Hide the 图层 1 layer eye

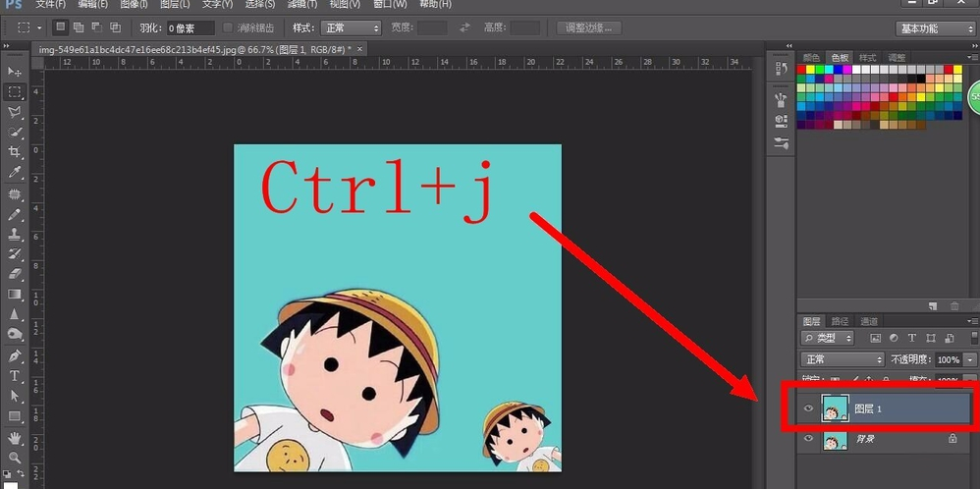(x=809, y=408)
